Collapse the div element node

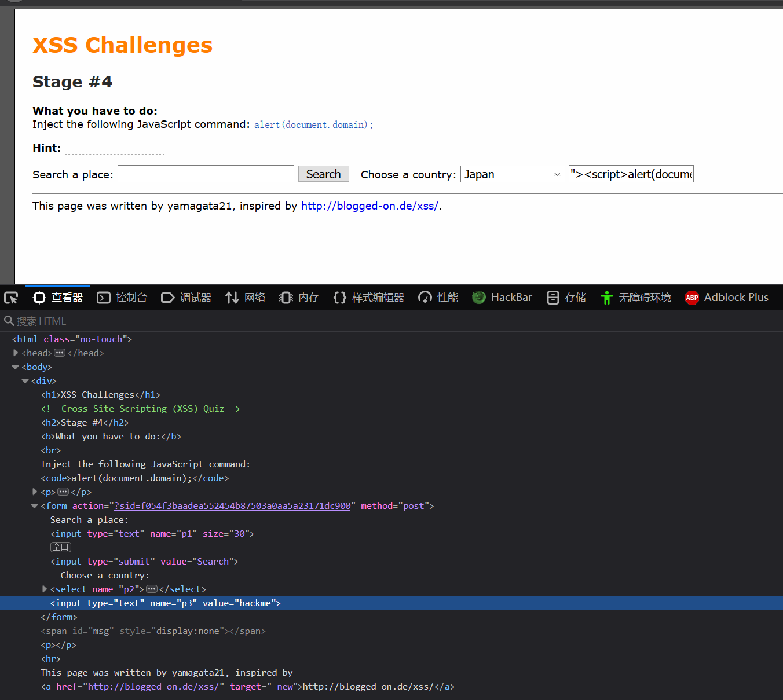(x=25, y=381)
